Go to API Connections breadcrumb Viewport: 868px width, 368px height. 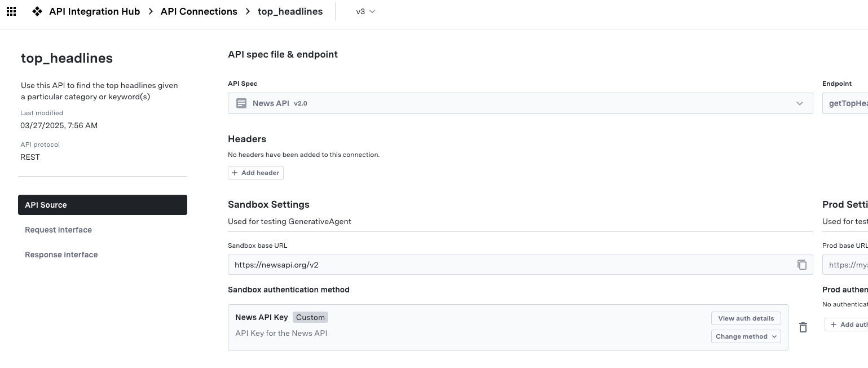coord(199,11)
